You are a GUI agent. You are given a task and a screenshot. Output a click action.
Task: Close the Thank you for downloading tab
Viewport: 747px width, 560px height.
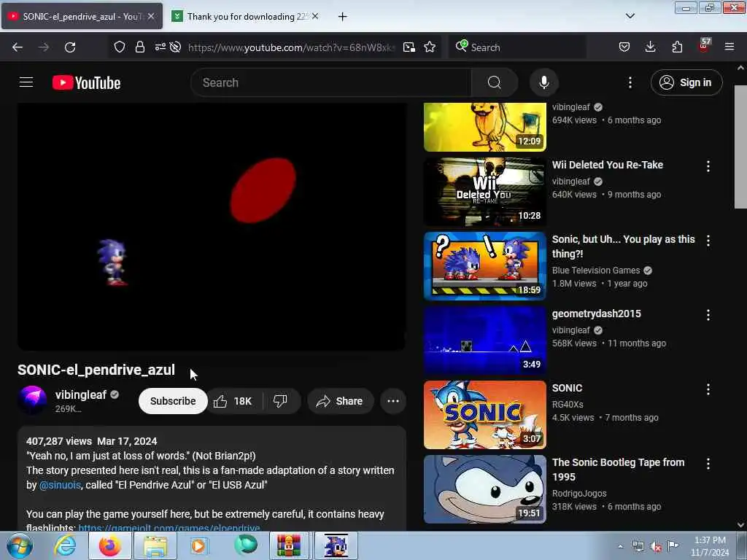point(315,16)
